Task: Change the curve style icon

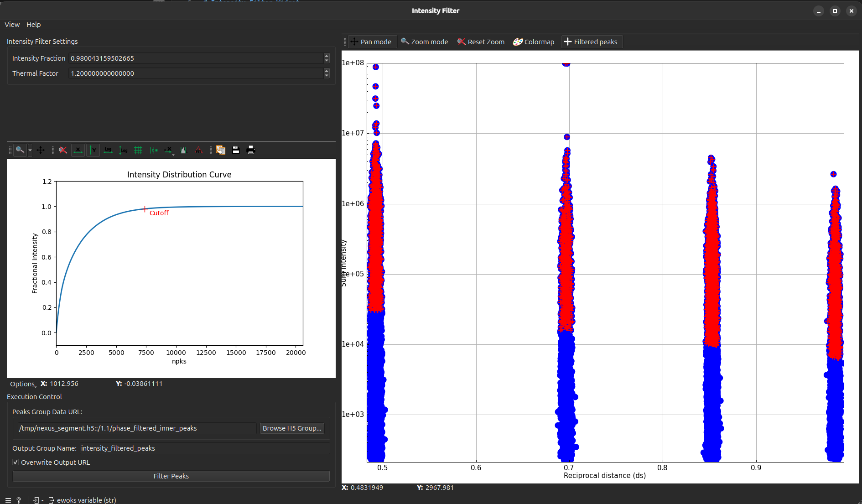Action: point(154,150)
